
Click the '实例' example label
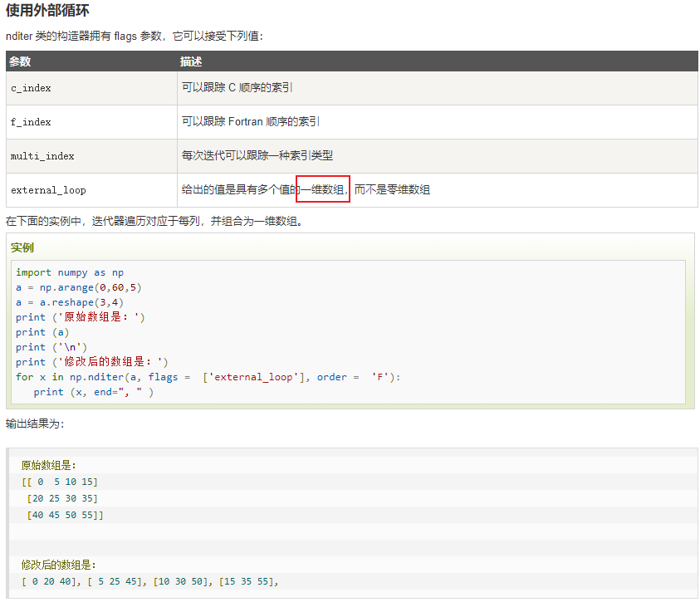click(x=22, y=247)
